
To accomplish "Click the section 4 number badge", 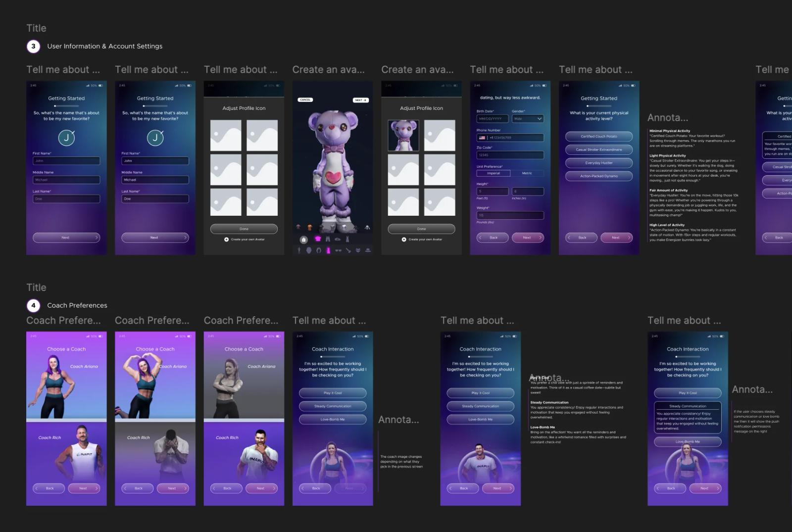I will (x=33, y=305).
